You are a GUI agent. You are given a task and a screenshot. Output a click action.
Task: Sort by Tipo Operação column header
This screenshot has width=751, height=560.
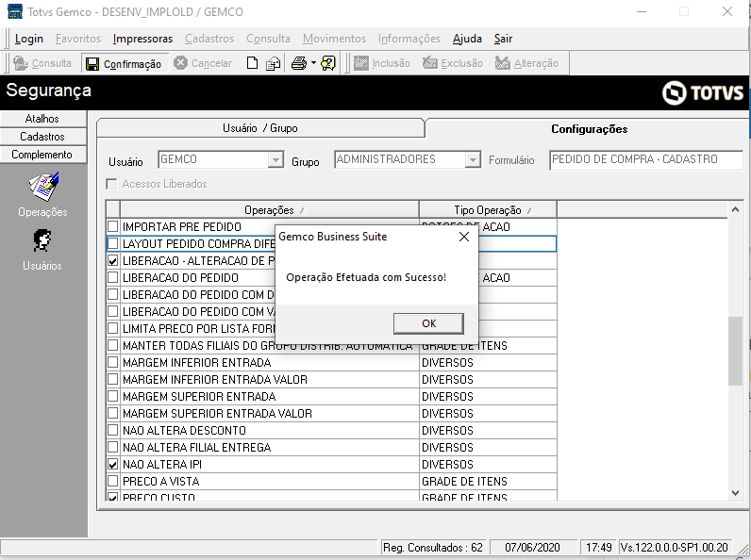(x=488, y=209)
